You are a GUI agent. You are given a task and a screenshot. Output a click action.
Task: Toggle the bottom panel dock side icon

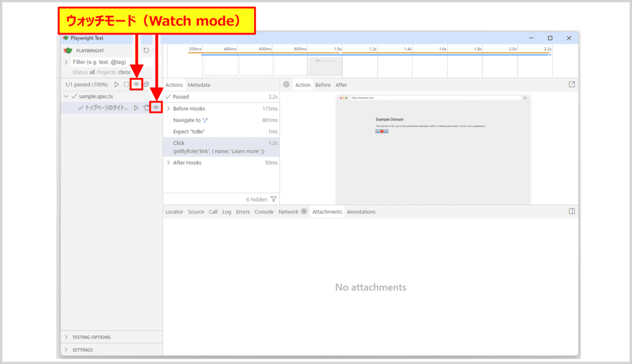572,212
